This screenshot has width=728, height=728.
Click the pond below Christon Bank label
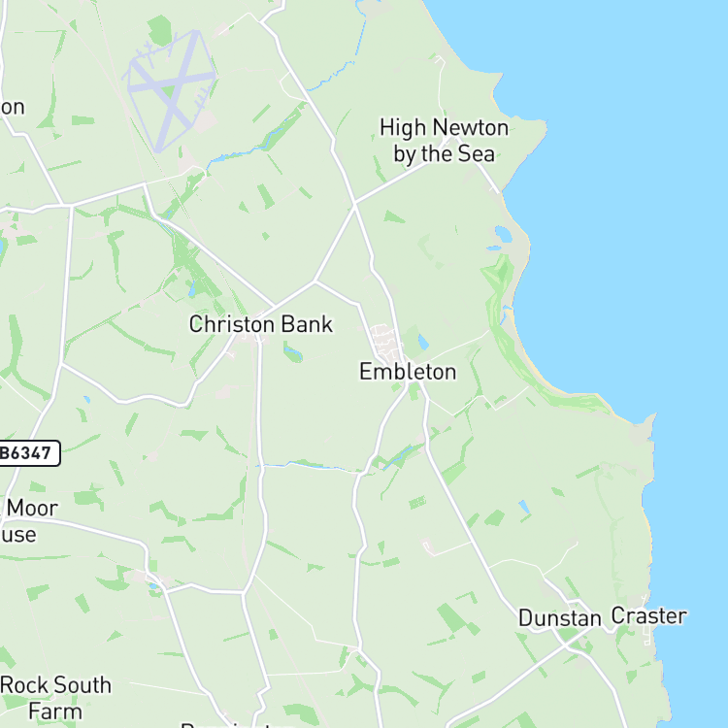coord(293,352)
